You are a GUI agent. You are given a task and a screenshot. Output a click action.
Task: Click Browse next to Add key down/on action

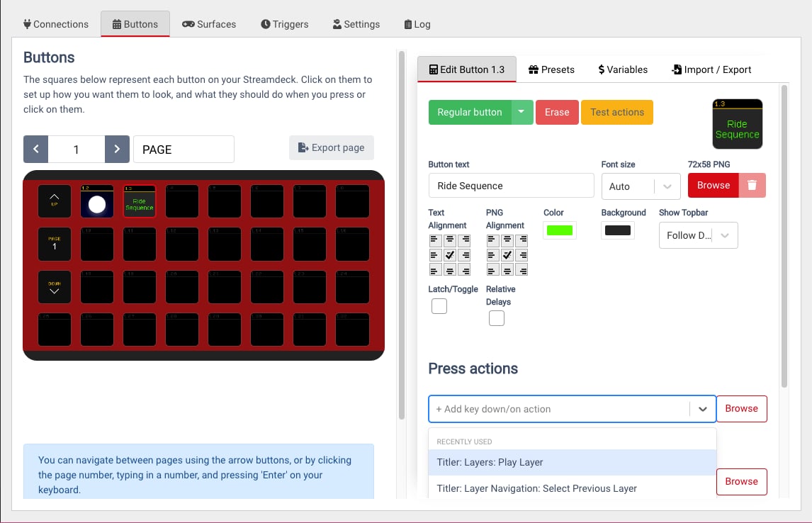(x=742, y=409)
